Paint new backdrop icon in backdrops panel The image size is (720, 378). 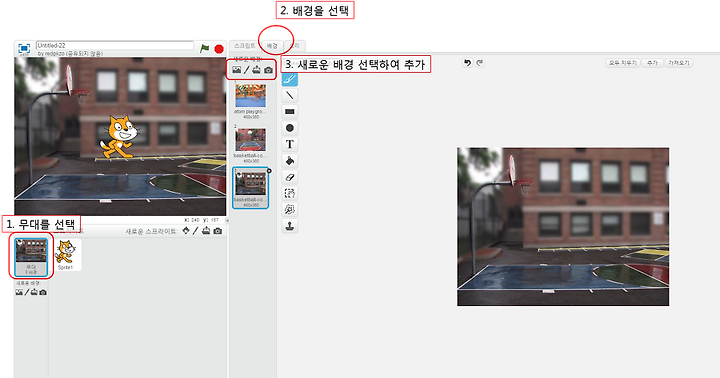[x=247, y=70]
